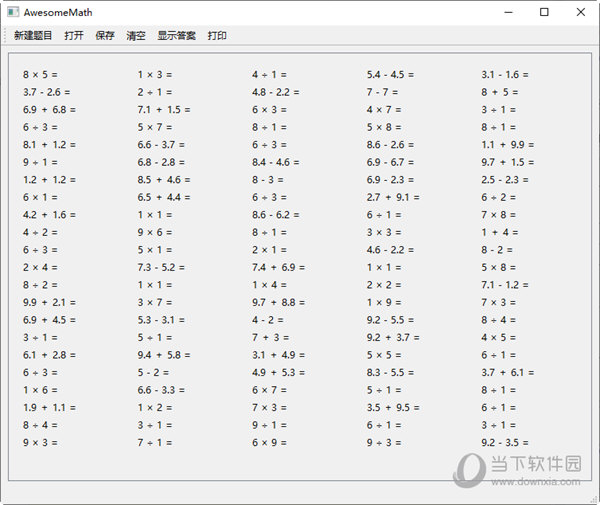Minimize the AwesomeMath window

(x=497, y=12)
